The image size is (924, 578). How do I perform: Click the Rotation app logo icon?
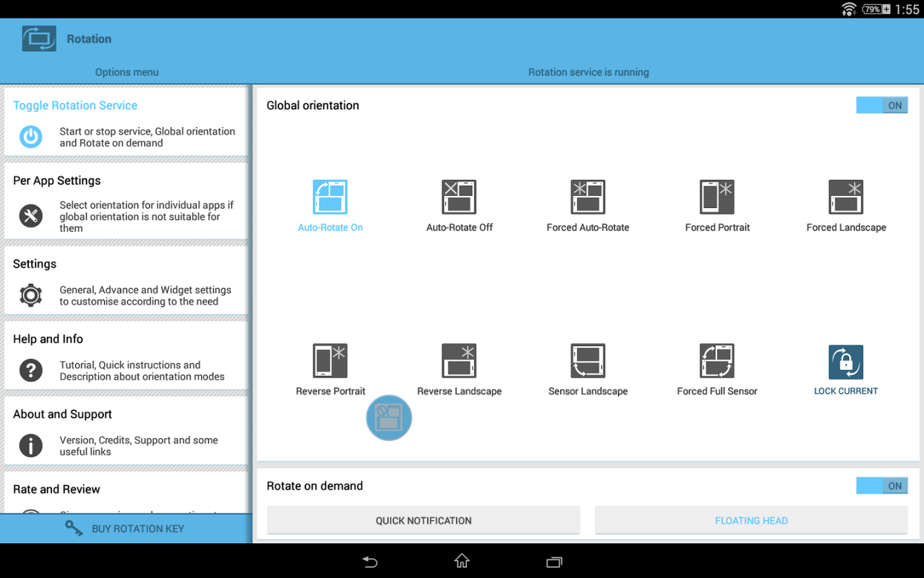click(39, 39)
